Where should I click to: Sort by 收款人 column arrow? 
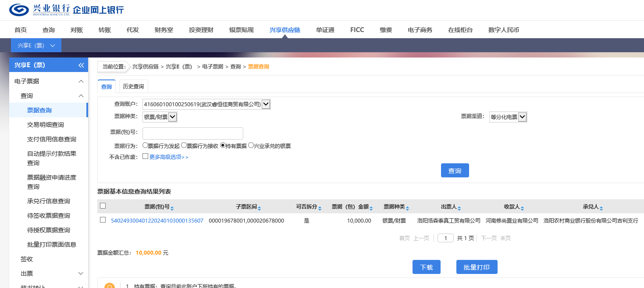pos(522,208)
